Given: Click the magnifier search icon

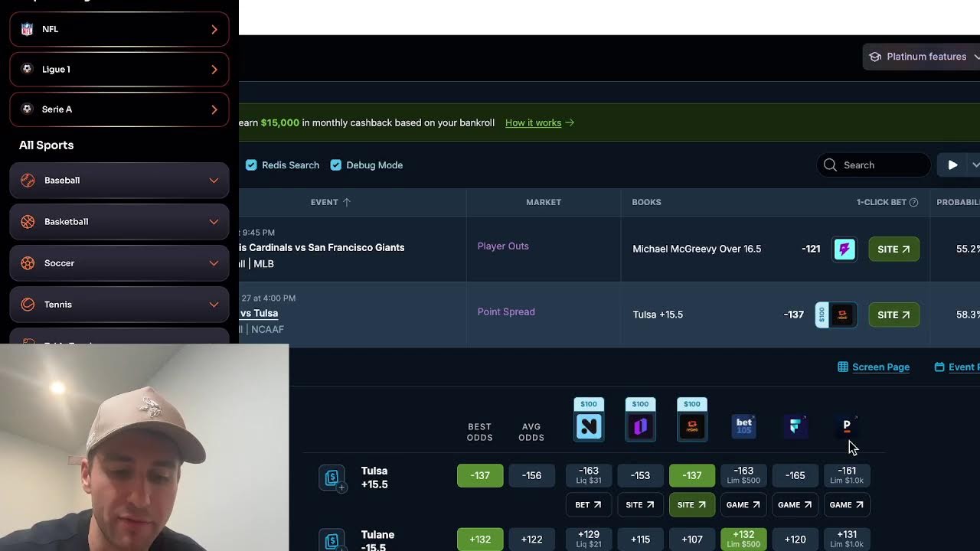Looking at the screenshot, I should [830, 165].
